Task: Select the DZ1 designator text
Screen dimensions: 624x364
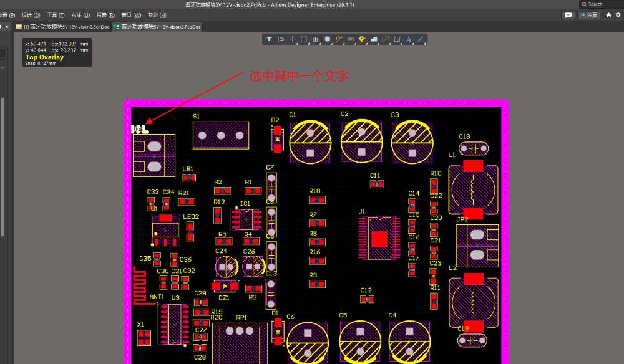Action: tap(224, 298)
